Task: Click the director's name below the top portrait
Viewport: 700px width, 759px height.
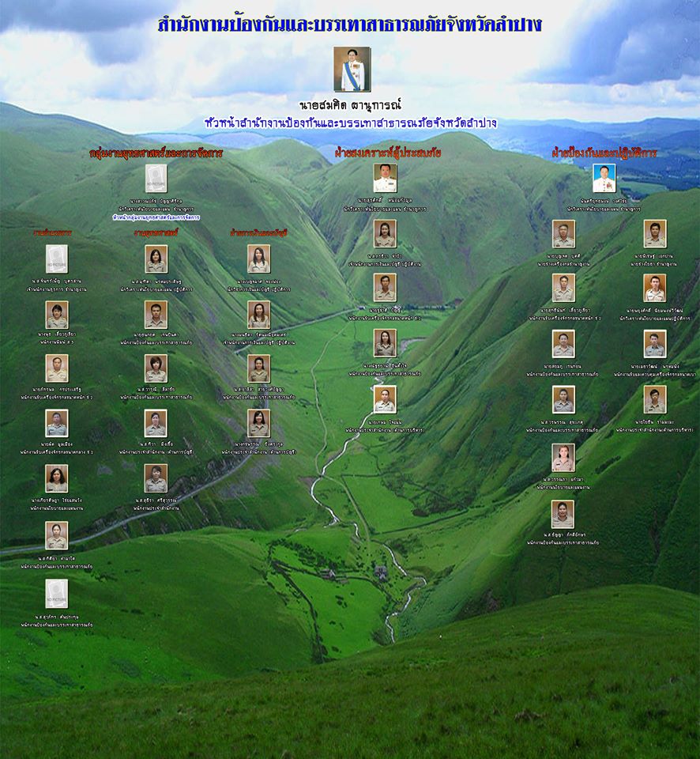Action: [x=350, y=104]
